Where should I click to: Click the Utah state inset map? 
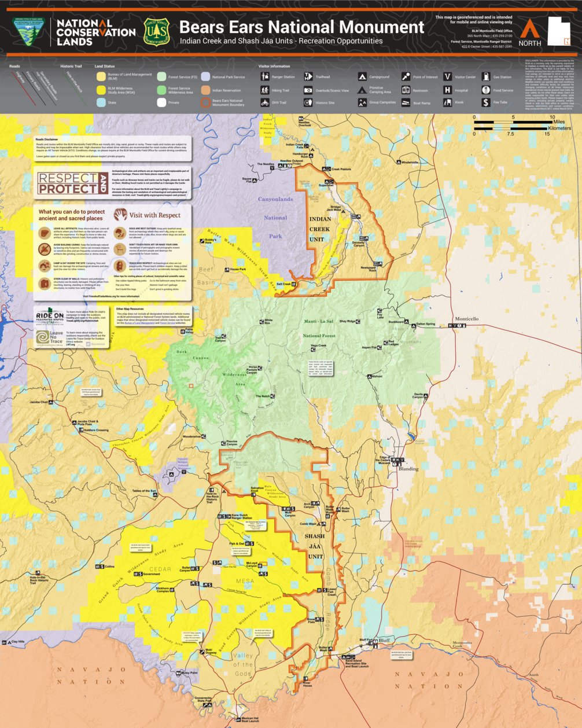tap(559, 30)
